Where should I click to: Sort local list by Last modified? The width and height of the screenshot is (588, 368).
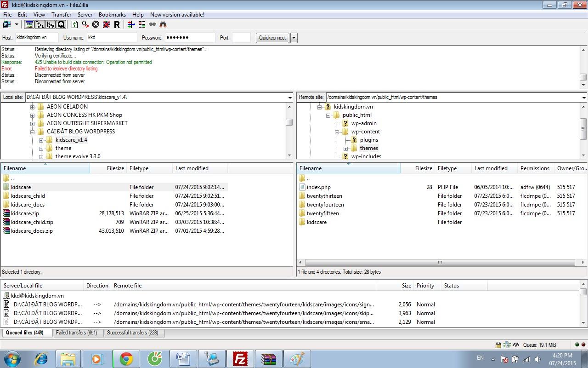[x=200, y=168]
